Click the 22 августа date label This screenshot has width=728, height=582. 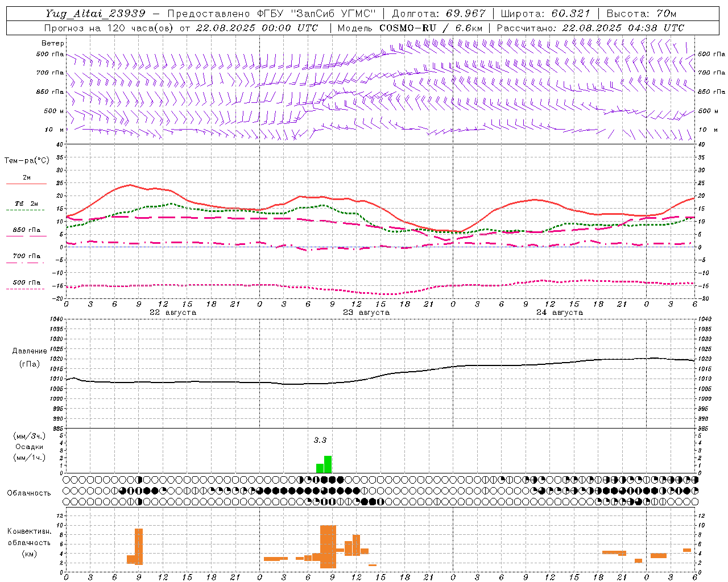173,313
